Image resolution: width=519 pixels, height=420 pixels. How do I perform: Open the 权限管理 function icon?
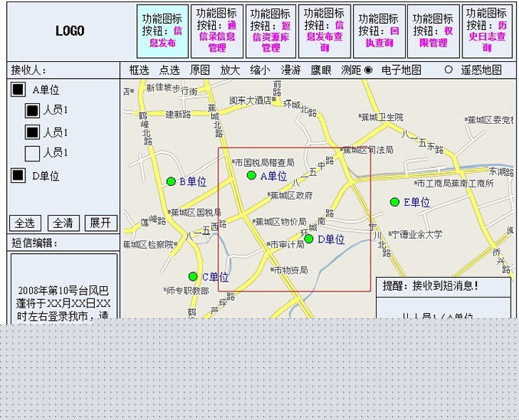[432, 31]
